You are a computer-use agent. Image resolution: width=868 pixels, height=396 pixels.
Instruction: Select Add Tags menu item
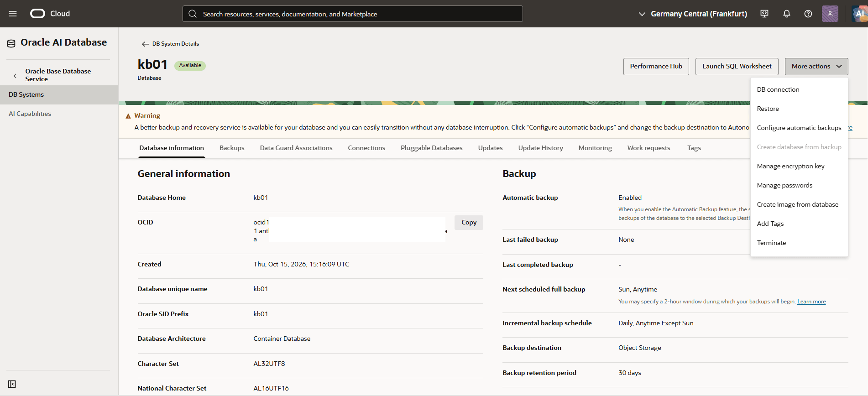(x=799, y=224)
